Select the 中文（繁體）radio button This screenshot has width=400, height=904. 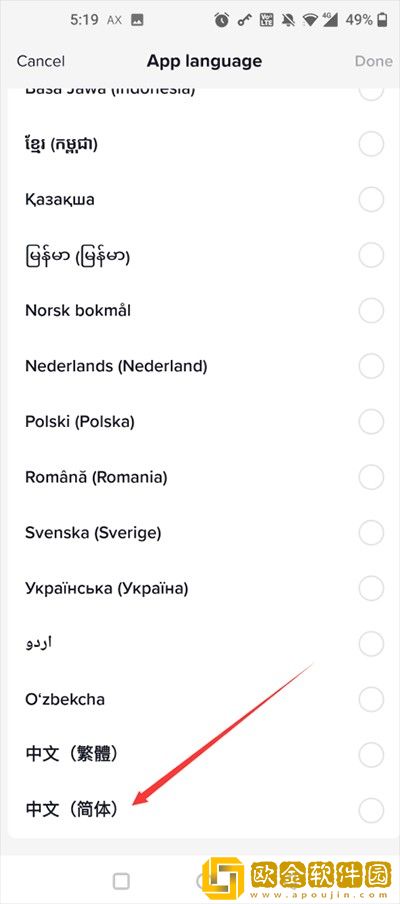[371, 754]
